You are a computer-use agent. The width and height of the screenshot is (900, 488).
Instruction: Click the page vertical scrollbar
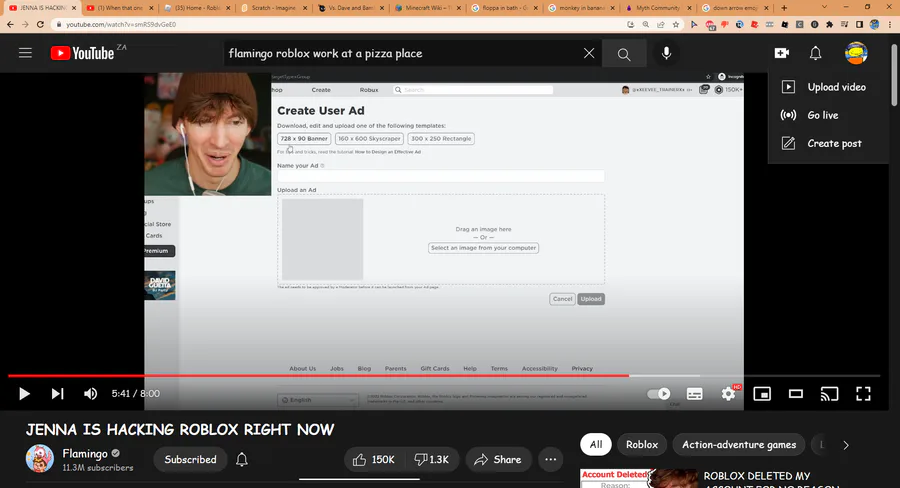tap(895, 75)
